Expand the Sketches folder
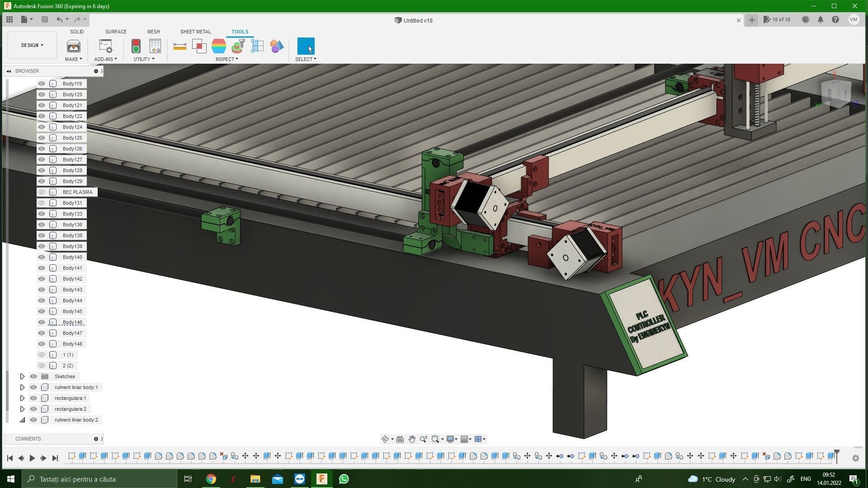Image resolution: width=868 pixels, height=488 pixels. pyautogui.click(x=22, y=376)
